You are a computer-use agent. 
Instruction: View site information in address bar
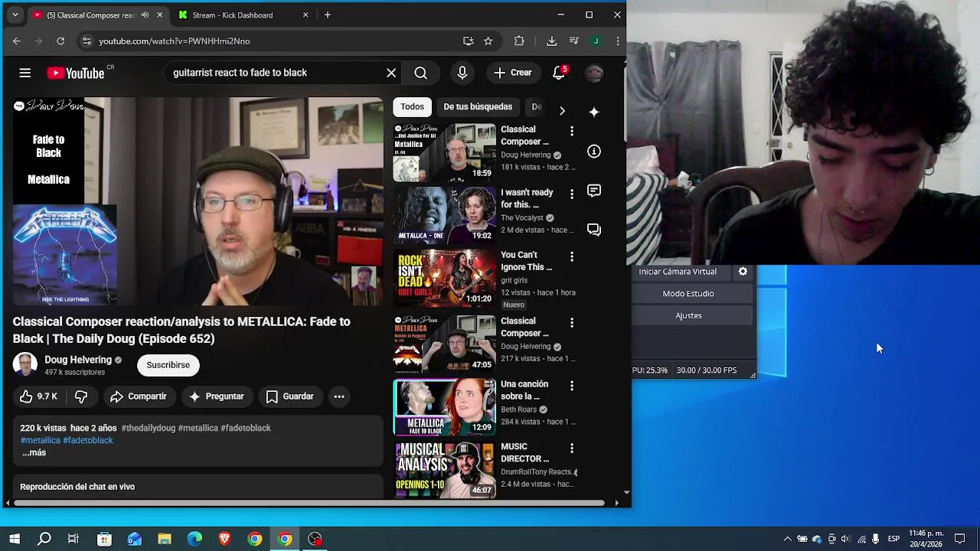coord(87,41)
